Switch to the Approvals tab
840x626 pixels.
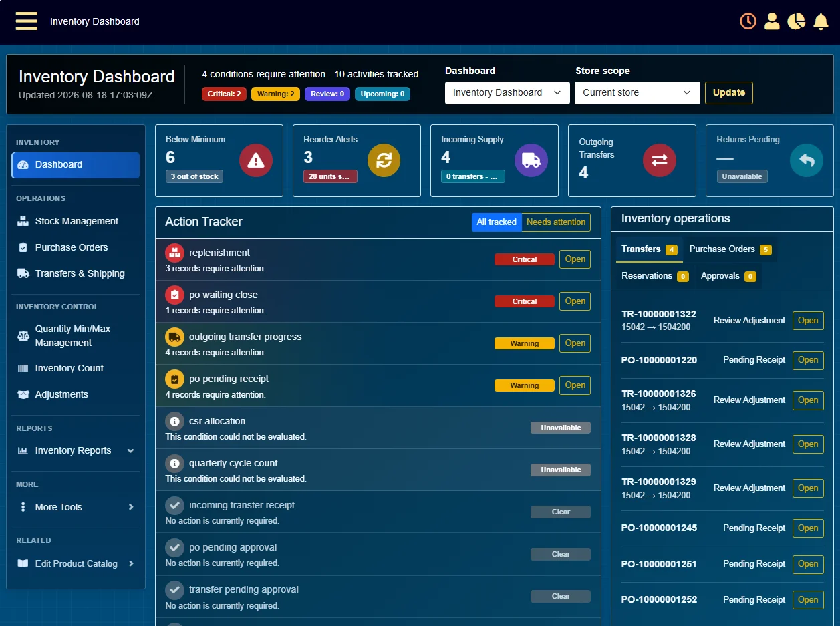728,276
